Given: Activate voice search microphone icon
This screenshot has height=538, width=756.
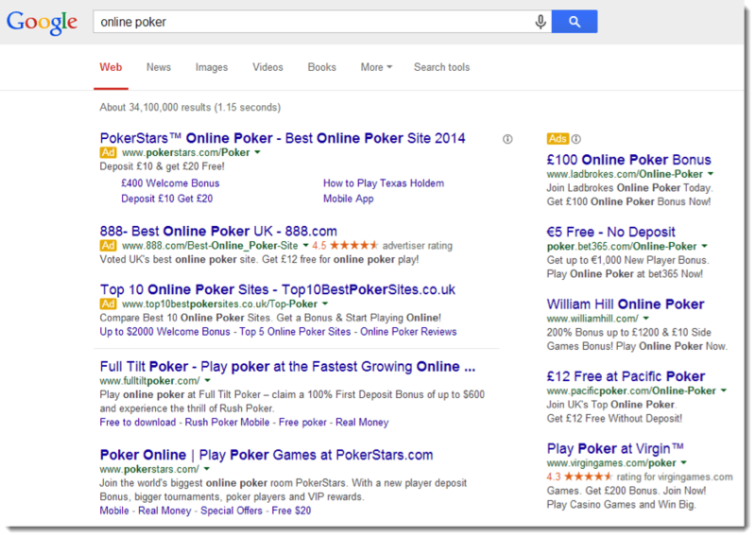Looking at the screenshot, I should (x=541, y=22).
